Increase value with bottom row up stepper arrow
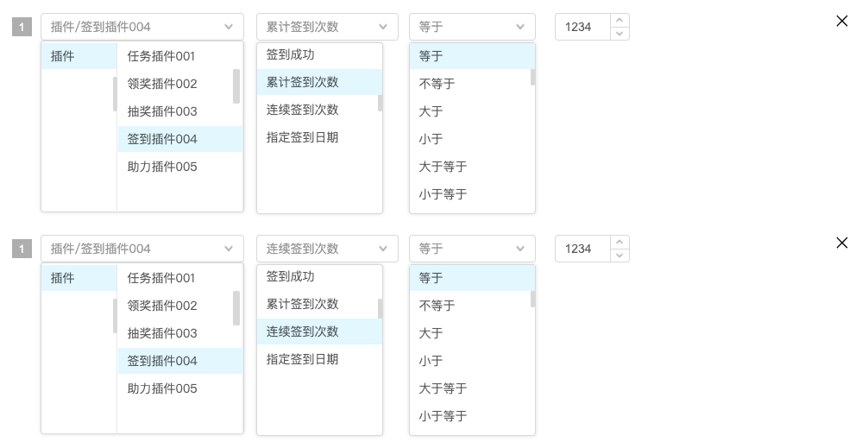This screenshot has height=442, width=868. coord(620,243)
